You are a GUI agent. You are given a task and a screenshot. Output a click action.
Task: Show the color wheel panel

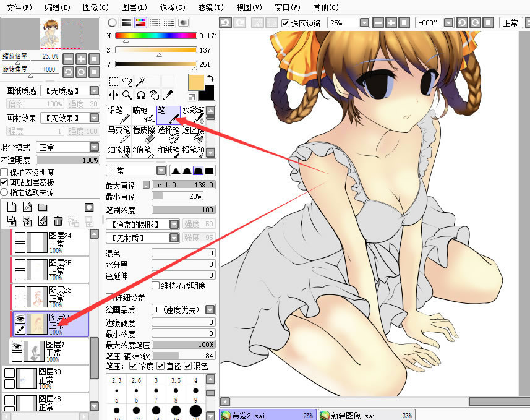pyautogui.click(x=112, y=23)
